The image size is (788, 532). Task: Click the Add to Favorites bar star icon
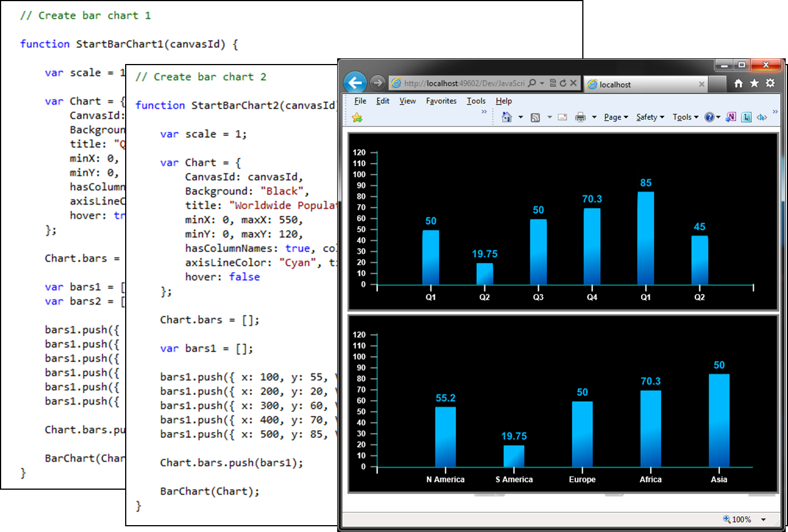358,118
